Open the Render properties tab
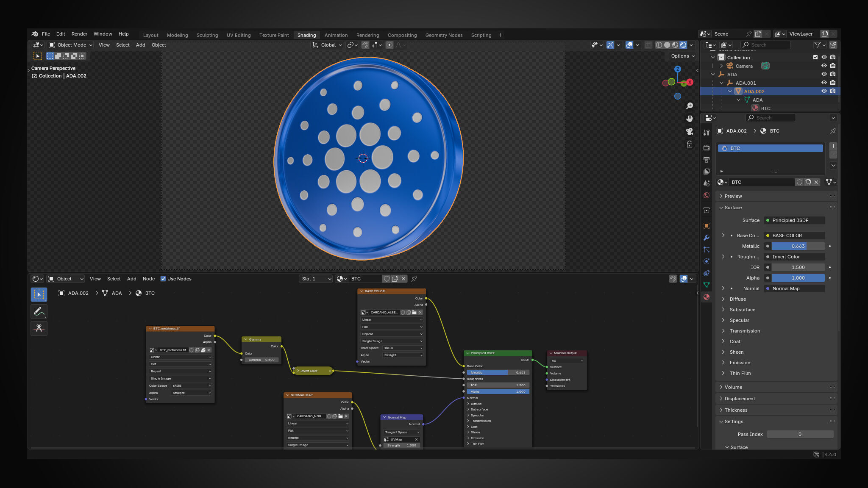This screenshot has width=868, height=488. pos(707,148)
